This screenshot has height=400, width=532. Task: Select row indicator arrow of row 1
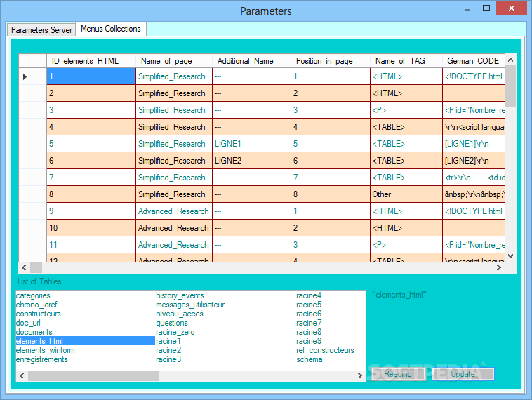point(25,76)
